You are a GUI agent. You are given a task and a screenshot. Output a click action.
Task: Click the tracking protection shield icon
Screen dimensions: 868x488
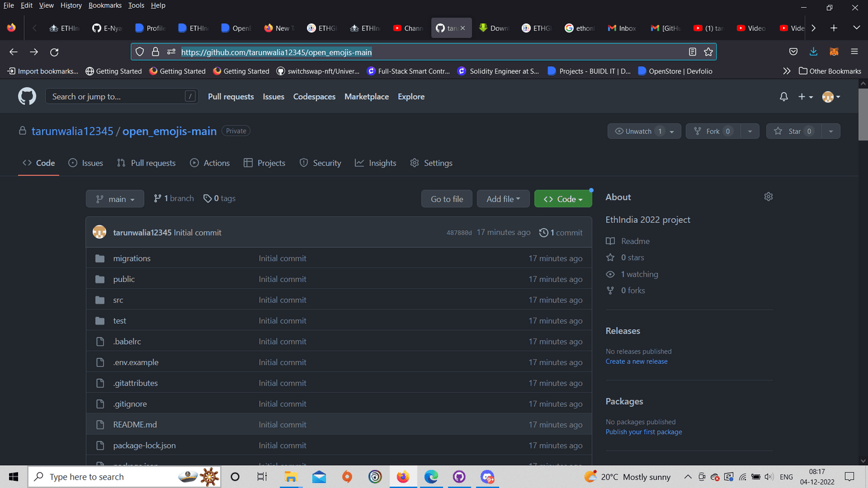click(140, 52)
